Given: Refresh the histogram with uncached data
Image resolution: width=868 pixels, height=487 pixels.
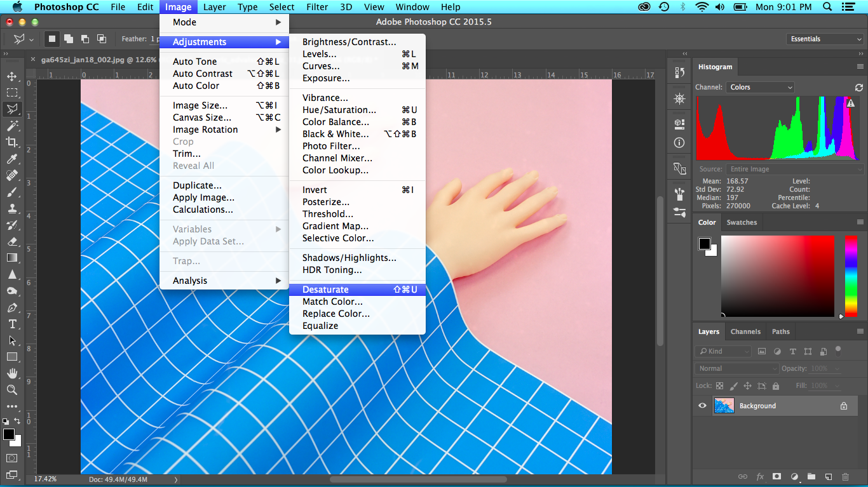Looking at the screenshot, I should click(x=859, y=88).
